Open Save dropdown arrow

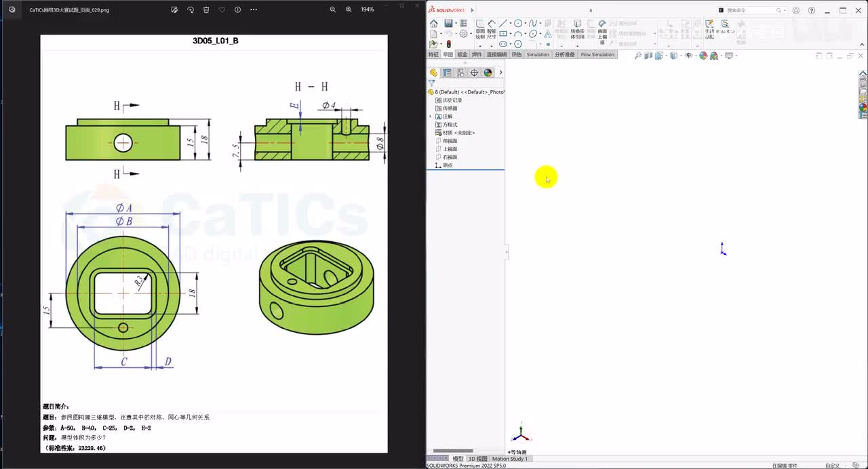tap(456, 23)
